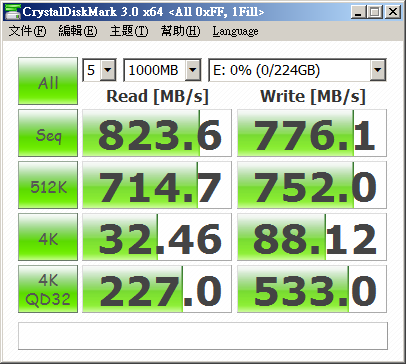406x364 pixels.
Task: Open the 文件(F) menu
Action: coord(27,31)
